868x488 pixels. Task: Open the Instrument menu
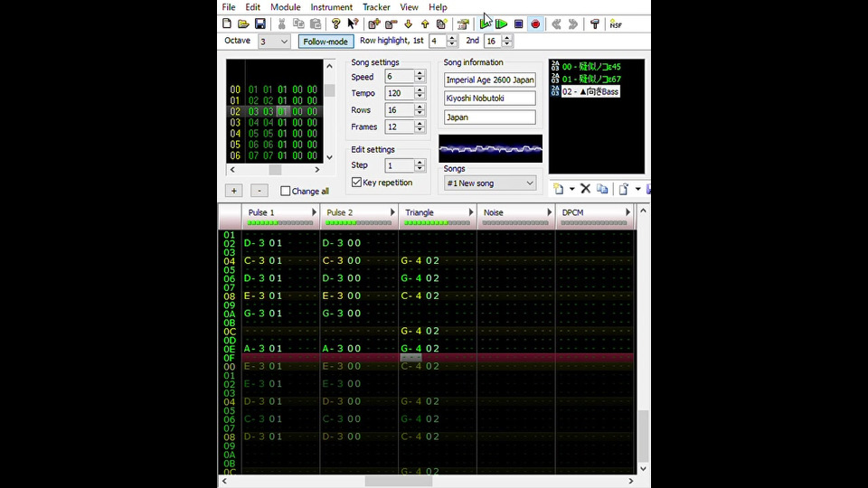pos(331,7)
